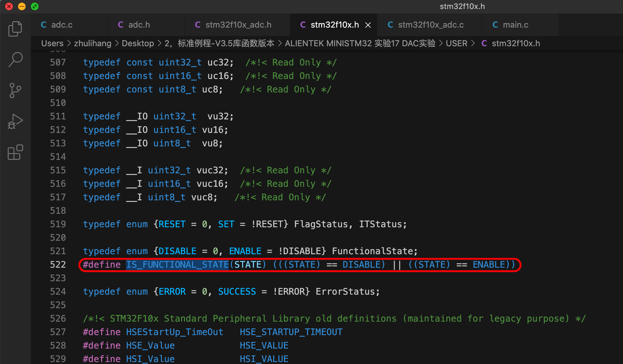Open the main.c file tab

(x=515, y=25)
